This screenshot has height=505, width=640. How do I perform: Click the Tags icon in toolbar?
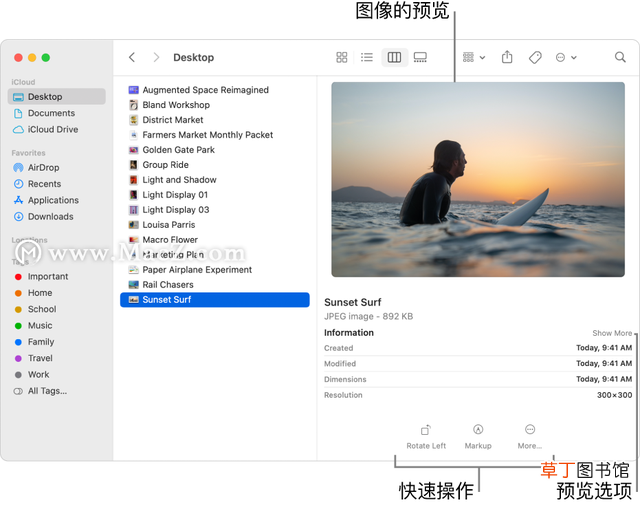[x=535, y=57]
